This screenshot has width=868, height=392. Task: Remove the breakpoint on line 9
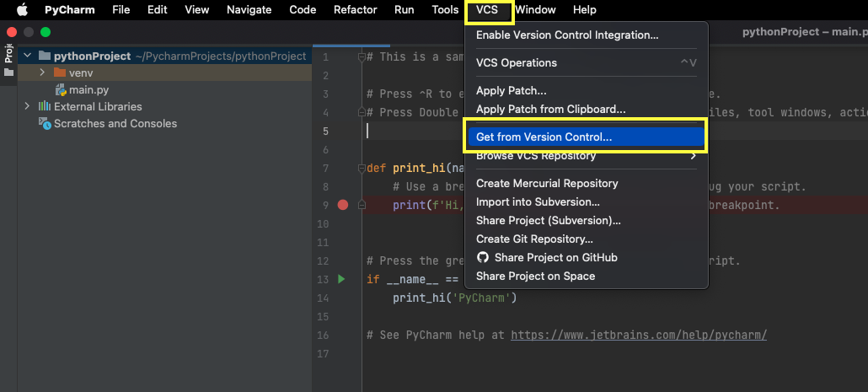[x=343, y=206]
